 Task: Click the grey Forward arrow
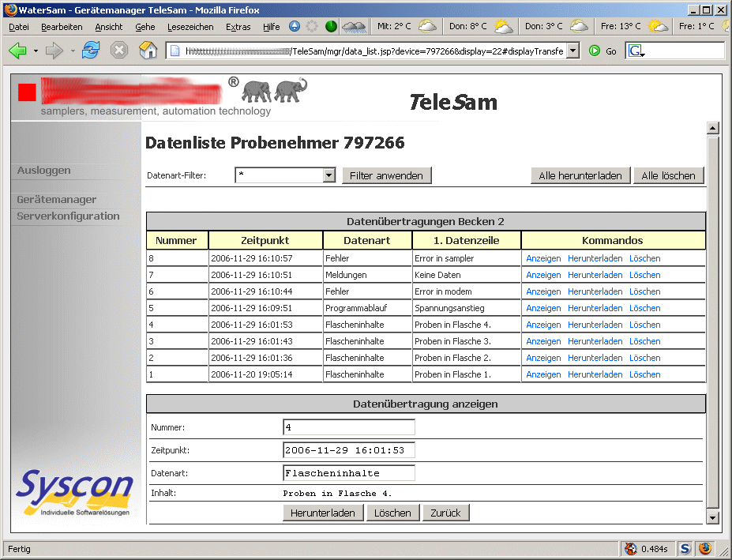pos(54,51)
